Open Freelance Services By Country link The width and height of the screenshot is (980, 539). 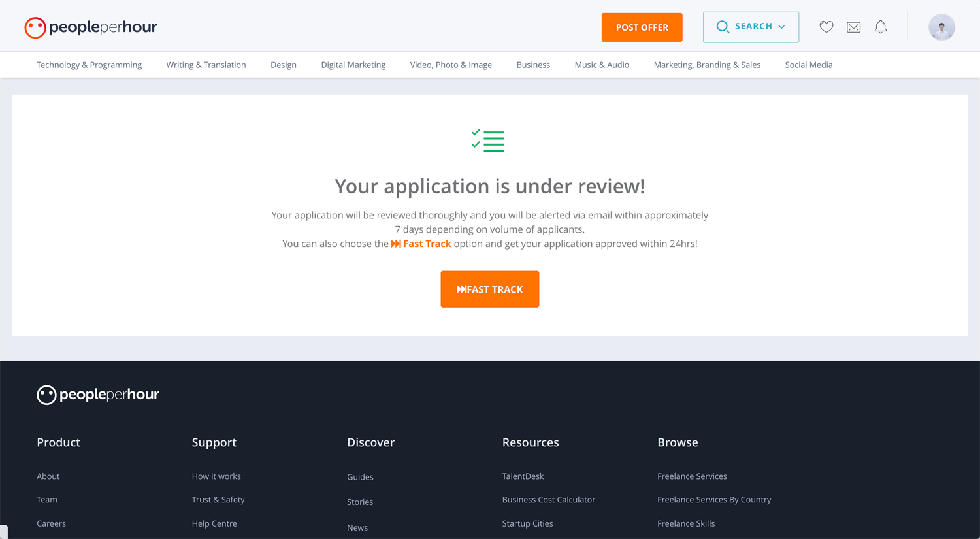(x=714, y=500)
